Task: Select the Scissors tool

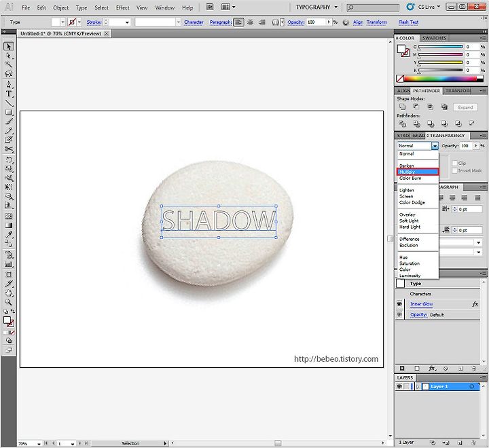Action: click(9, 149)
